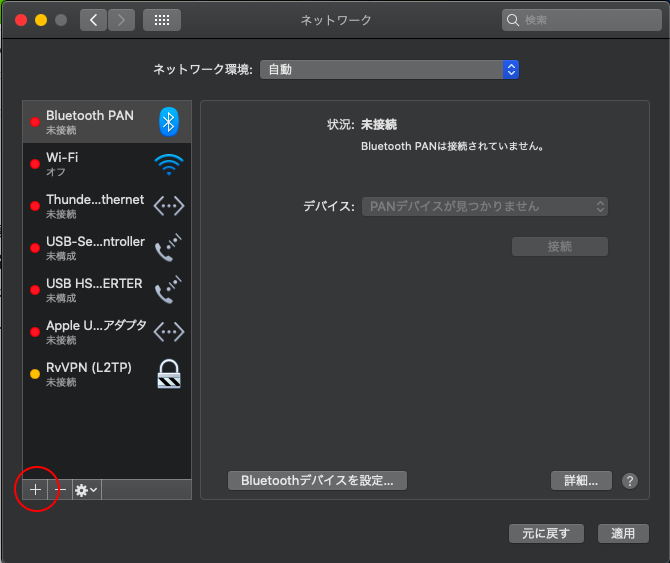The image size is (670, 563).
Task: Click the Bluetooth icon in service list
Action: pos(169,122)
